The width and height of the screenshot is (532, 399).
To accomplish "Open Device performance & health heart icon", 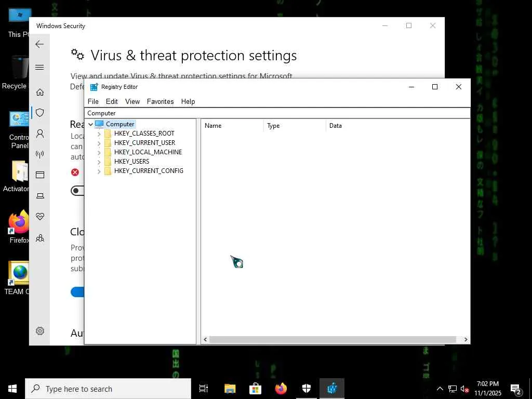I will (39, 217).
